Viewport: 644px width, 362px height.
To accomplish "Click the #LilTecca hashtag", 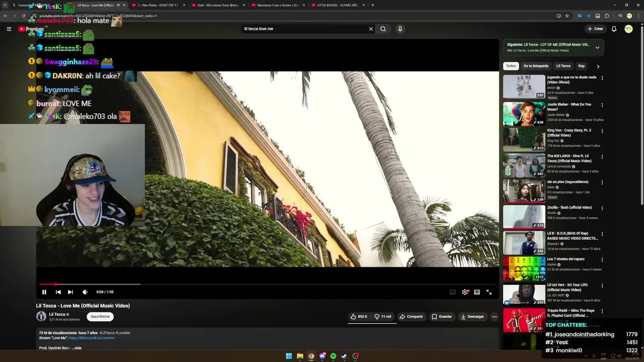I will [107, 333].
